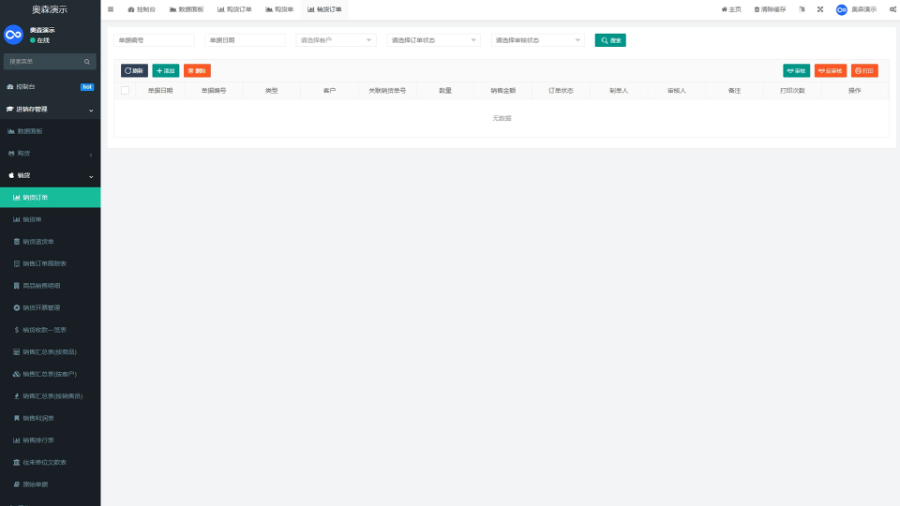Image resolution: width=900 pixels, height=506 pixels.
Task: Click the green 添加 add button
Action: (166, 71)
